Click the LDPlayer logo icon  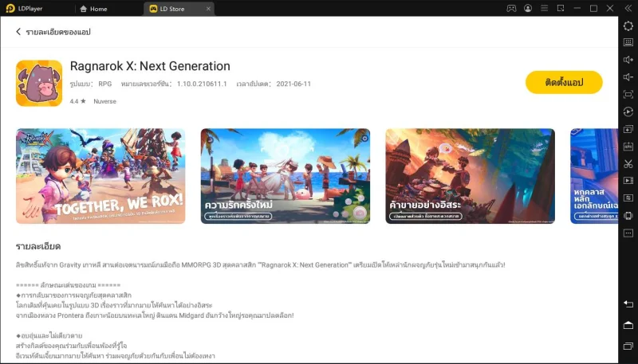[x=10, y=8]
